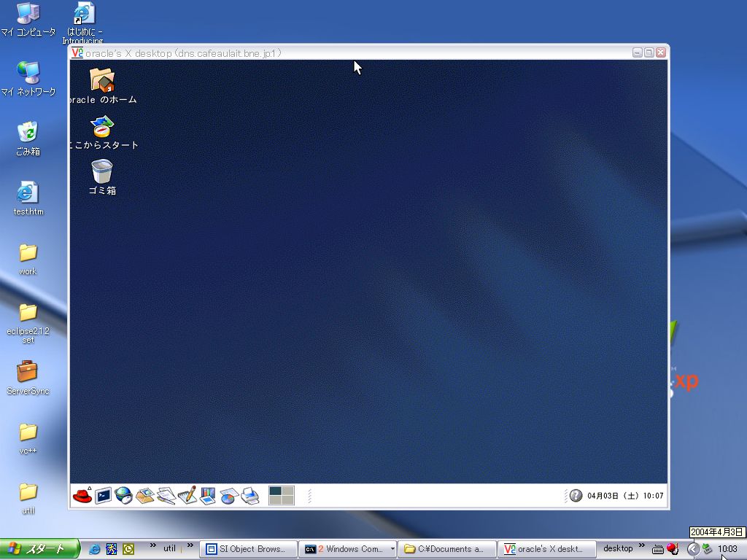This screenshot has height=560, width=747.
Task: Open the Mozilla web browser launcher
Action: (124, 496)
